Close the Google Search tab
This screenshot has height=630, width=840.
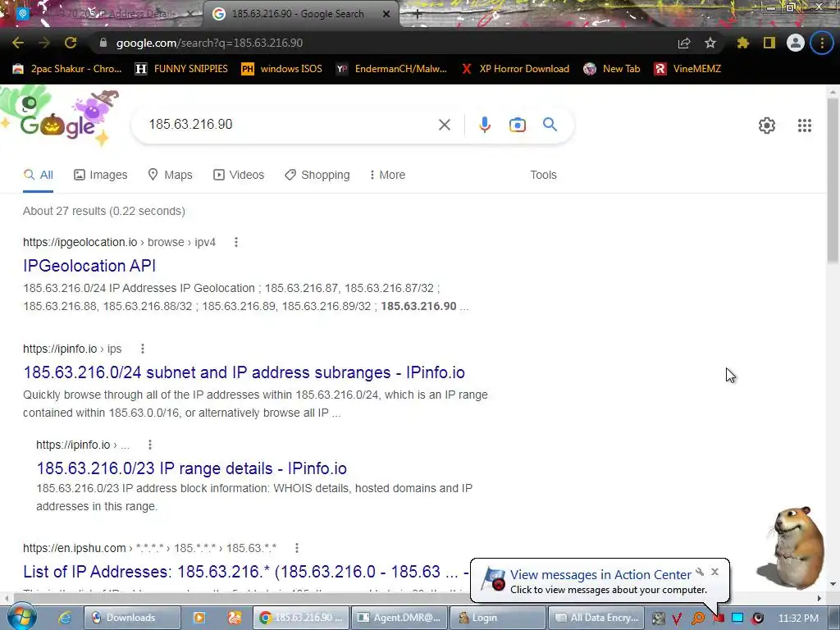pyautogui.click(x=386, y=14)
